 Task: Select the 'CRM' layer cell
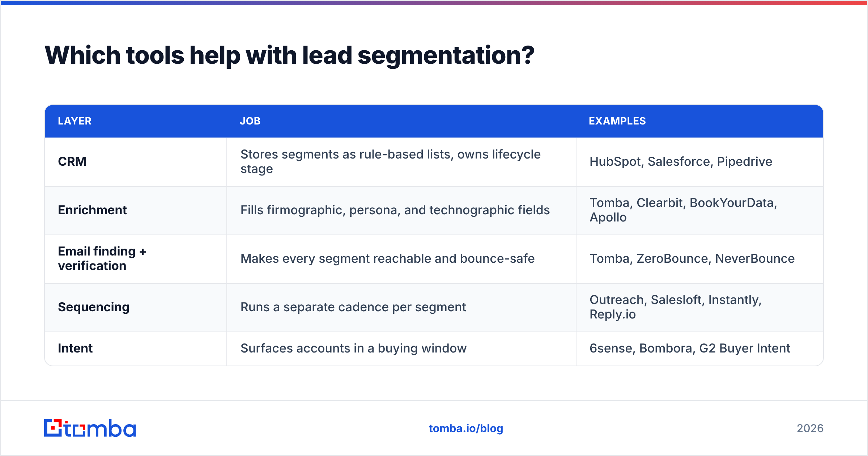136,162
